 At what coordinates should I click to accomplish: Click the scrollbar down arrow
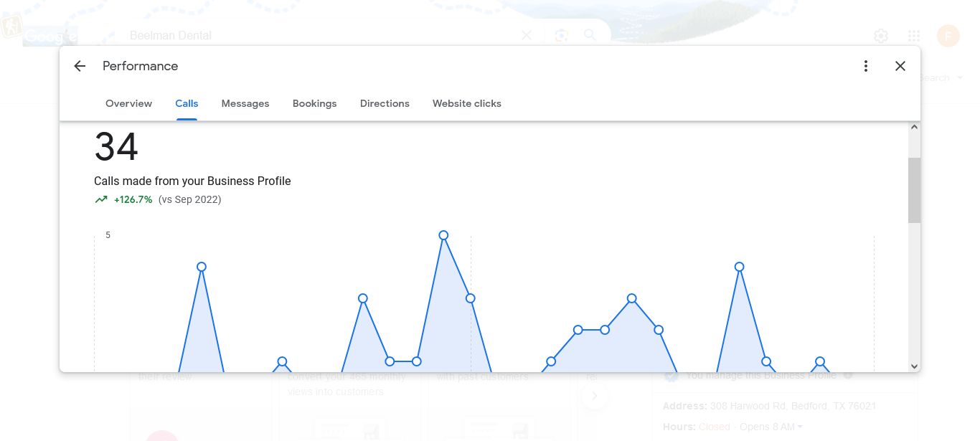pos(914,366)
